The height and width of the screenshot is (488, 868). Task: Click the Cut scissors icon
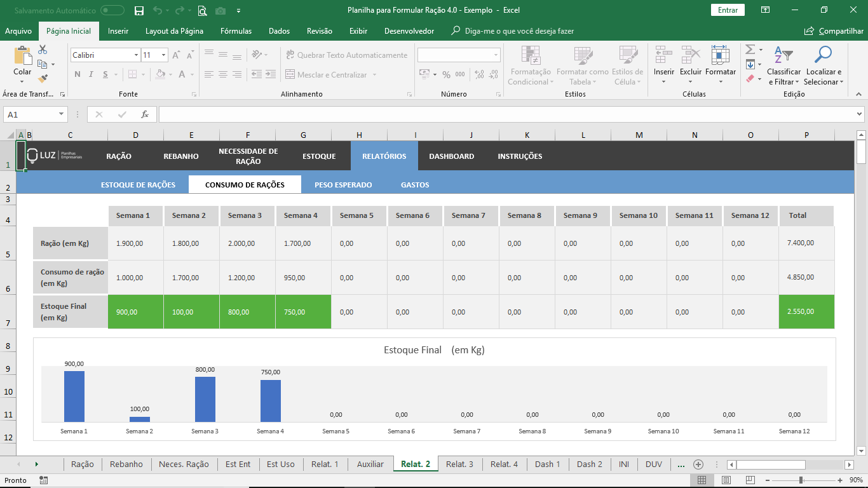pyautogui.click(x=43, y=49)
